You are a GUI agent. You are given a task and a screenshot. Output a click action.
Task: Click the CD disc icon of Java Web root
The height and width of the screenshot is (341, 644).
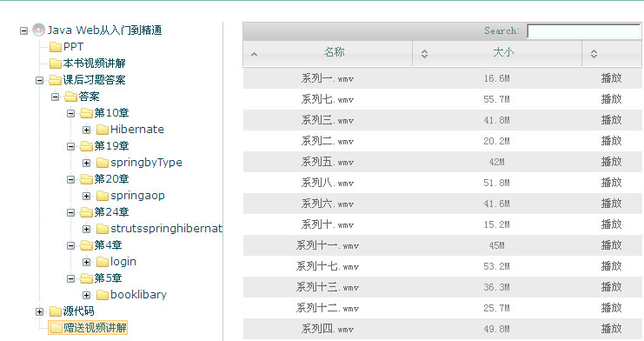tap(38, 30)
